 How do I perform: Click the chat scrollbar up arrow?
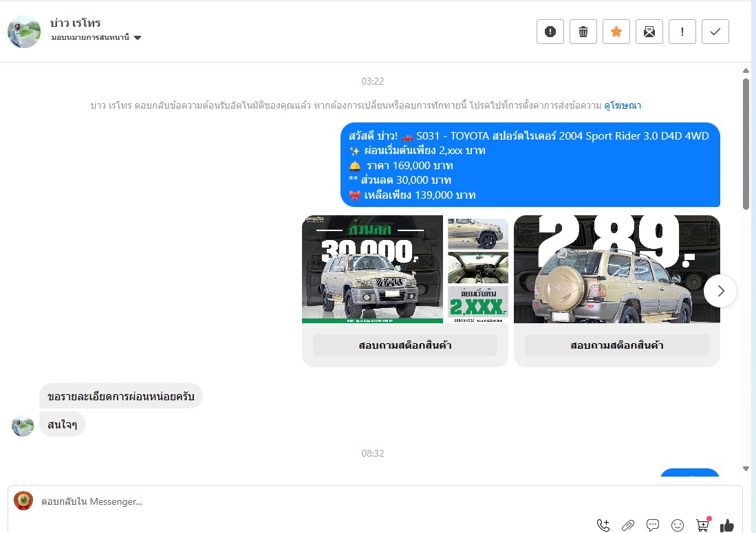[x=746, y=71]
